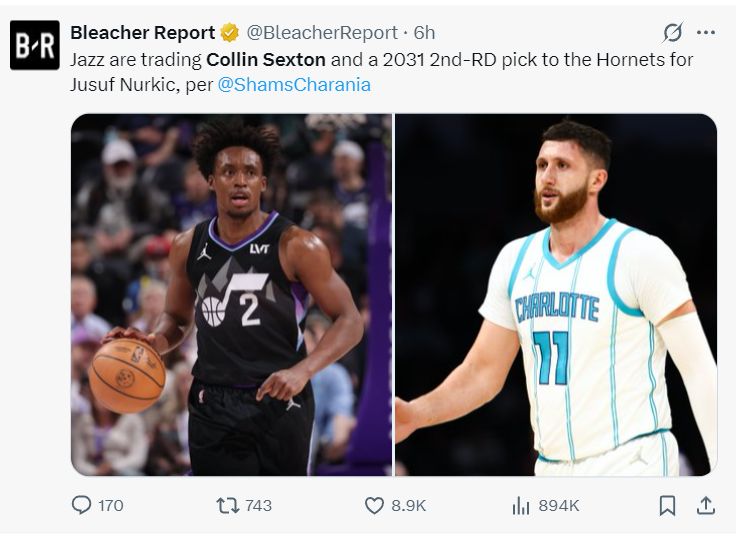Like the post with the heart icon

[x=374, y=505]
